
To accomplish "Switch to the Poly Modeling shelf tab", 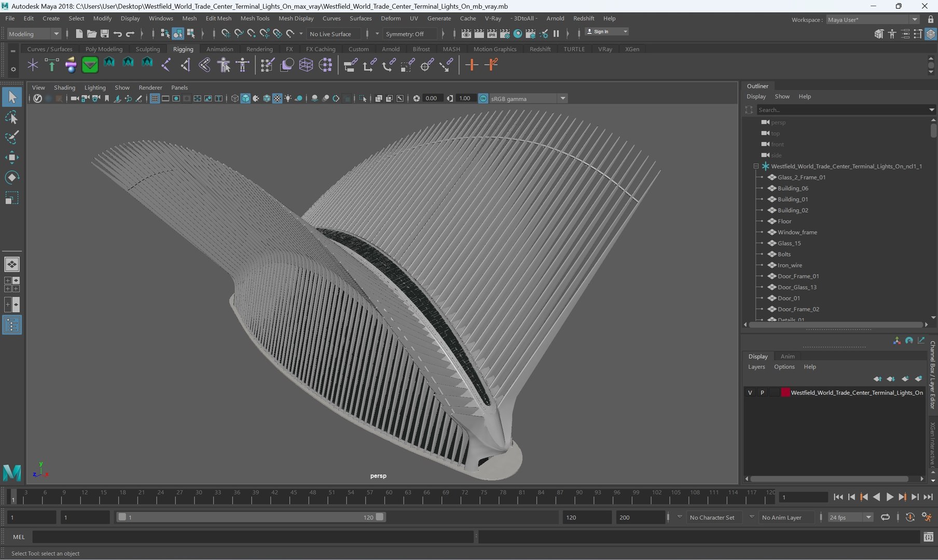I will [104, 49].
